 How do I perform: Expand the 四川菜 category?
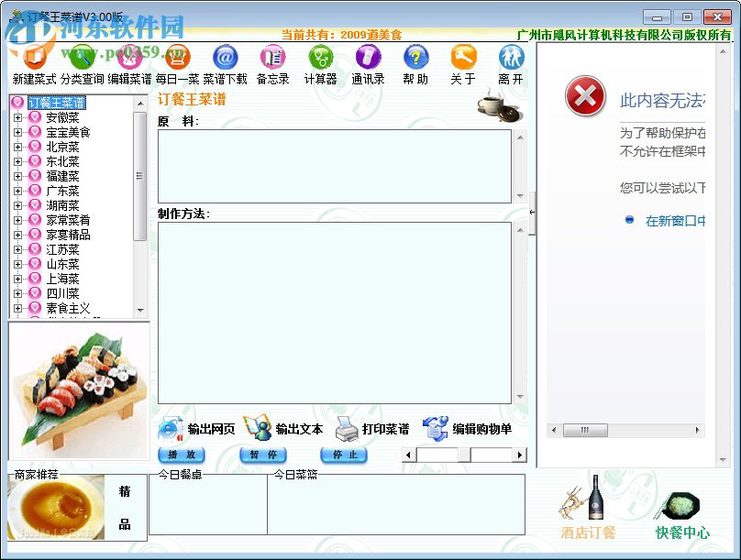[x=18, y=293]
